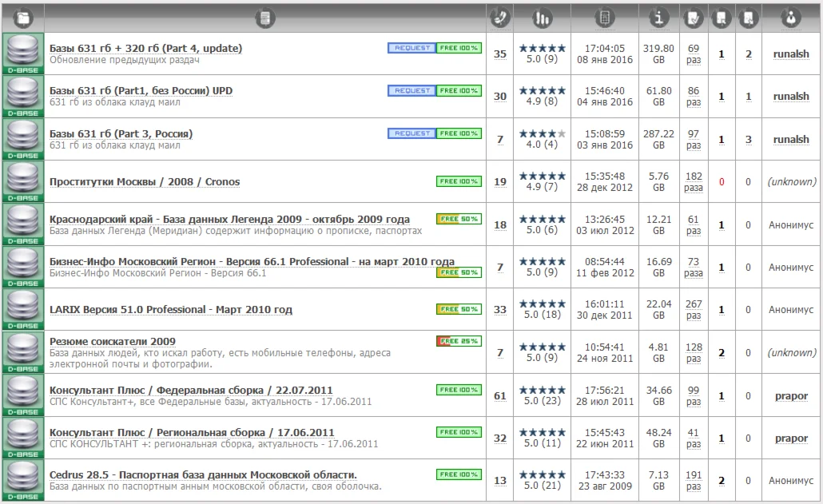Click FREE 50% badge on Краснодарский край row

[459, 219]
